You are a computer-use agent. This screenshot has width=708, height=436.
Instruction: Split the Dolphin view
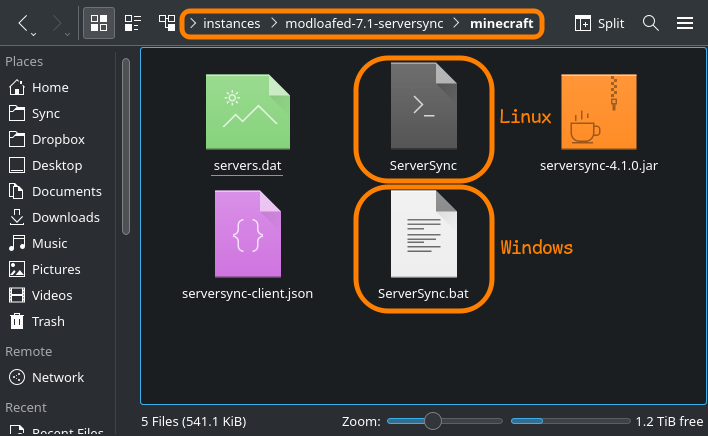[x=599, y=22]
